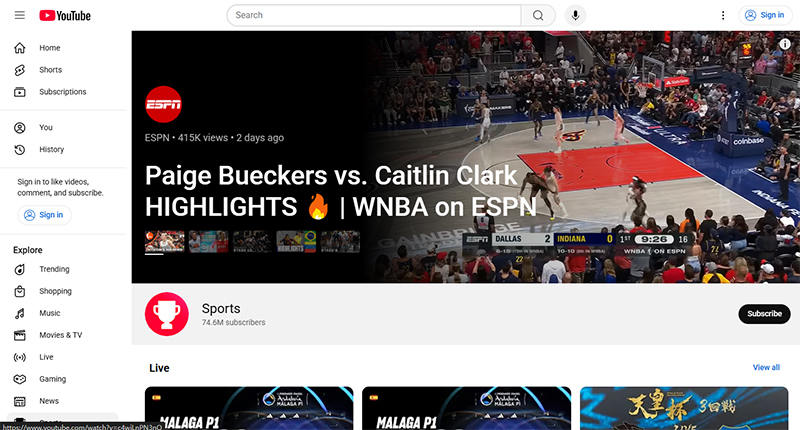This screenshot has height=430, width=800.
Task: Click the search magnifier button
Action: pyautogui.click(x=538, y=15)
